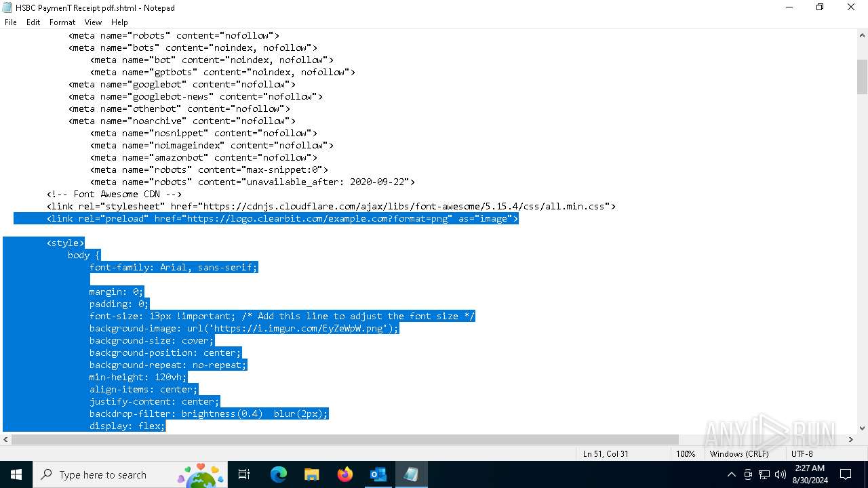Click the 'font-family: Arial, sans-serif;' line
Screen dimensions: 868x488
(174, 268)
